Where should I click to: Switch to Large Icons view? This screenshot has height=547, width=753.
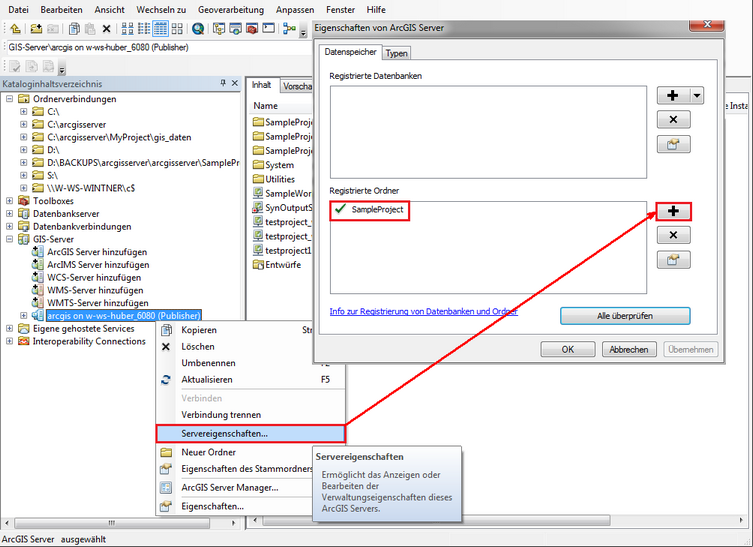[127, 29]
